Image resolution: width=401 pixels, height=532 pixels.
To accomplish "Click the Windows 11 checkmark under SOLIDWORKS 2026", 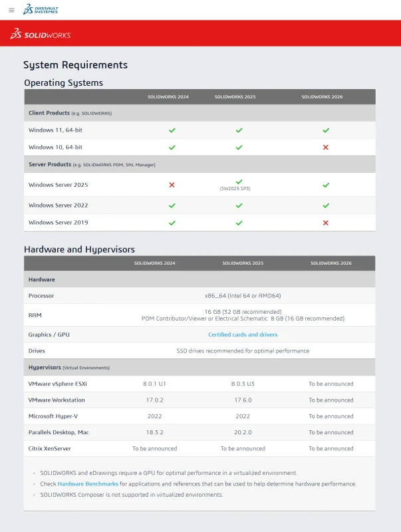I will (326, 130).
